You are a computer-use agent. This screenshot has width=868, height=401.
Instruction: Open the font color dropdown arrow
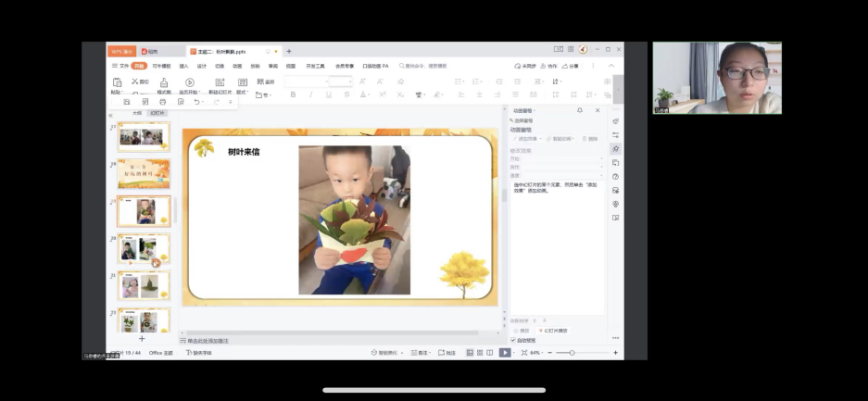coord(369,94)
